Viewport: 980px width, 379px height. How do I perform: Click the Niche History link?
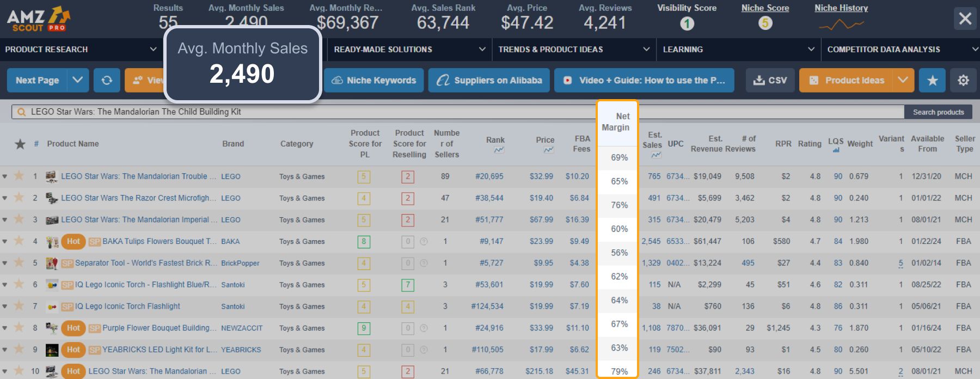click(841, 8)
